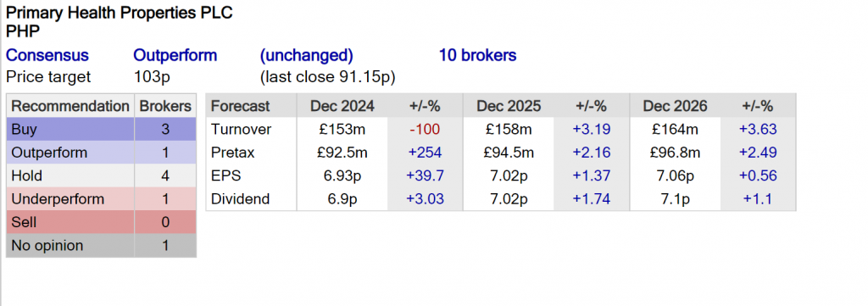
Task: Select the Turnover forecast row label
Action: pos(241,130)
